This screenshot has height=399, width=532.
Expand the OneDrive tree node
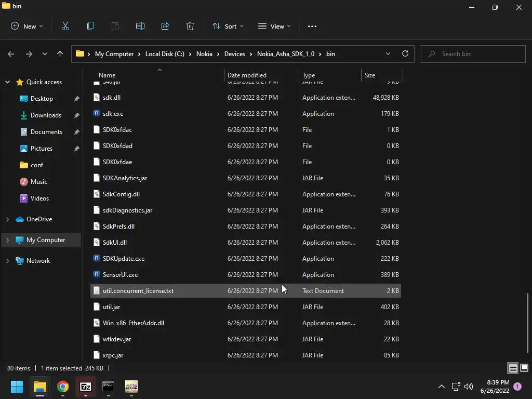coord(7,219)
